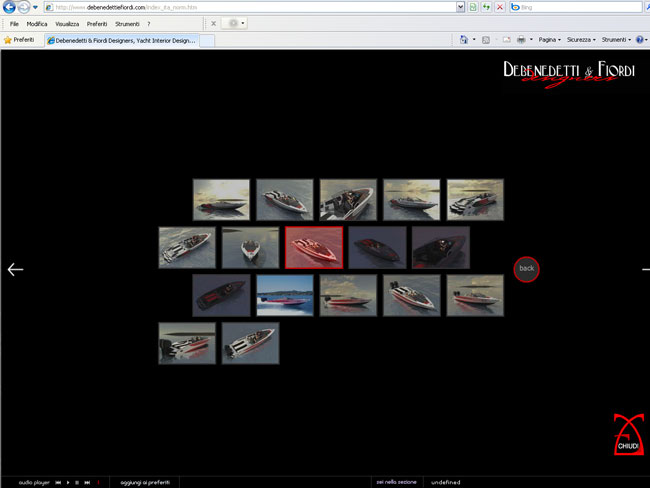
Task: Click the blue Help question icon
Action: click(640, 40)
